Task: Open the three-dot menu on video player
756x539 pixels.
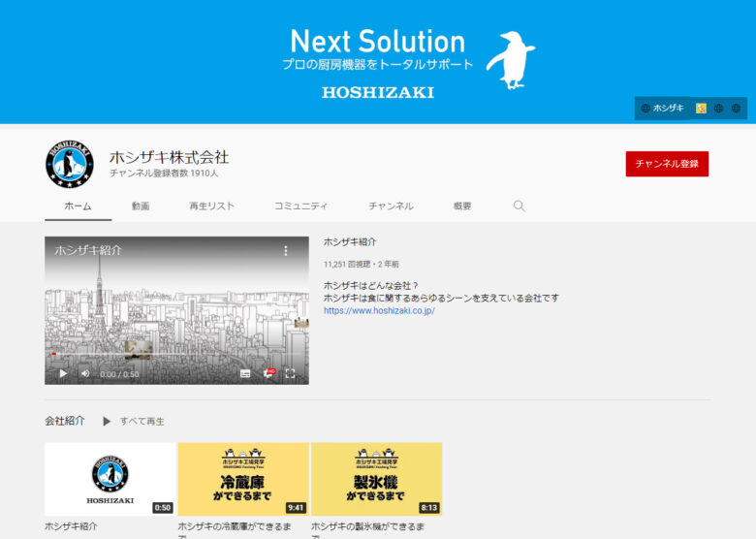Action: [286, 251]
